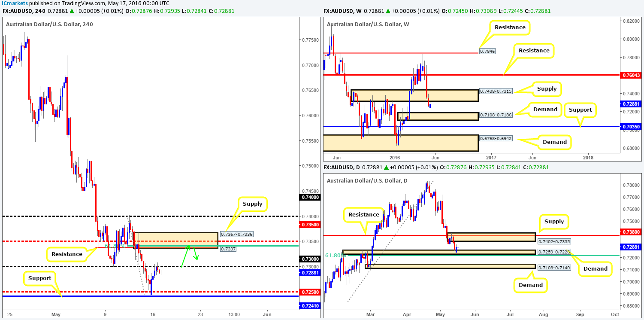The image size is (644, 320).
Task: Click the 'Aug' label on the daily time axis
Action: click(543, 314)
